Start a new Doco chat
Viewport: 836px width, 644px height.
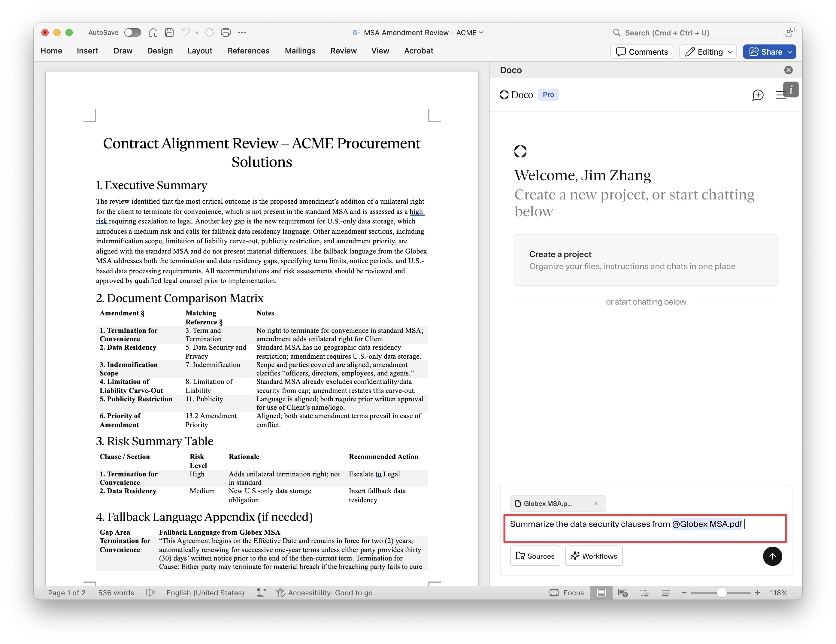(758, 95)
